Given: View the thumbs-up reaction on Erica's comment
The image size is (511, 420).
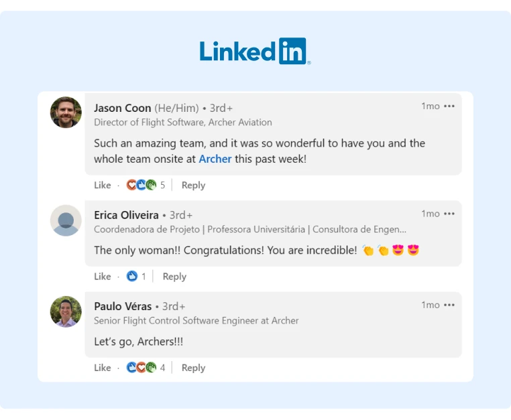Looking at the screenshot, I should tap(132, 277).
